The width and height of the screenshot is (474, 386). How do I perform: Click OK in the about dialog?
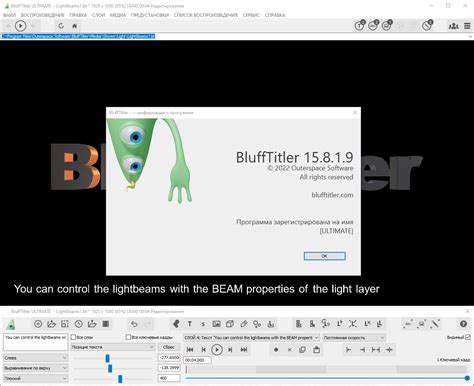click(324, 256)
